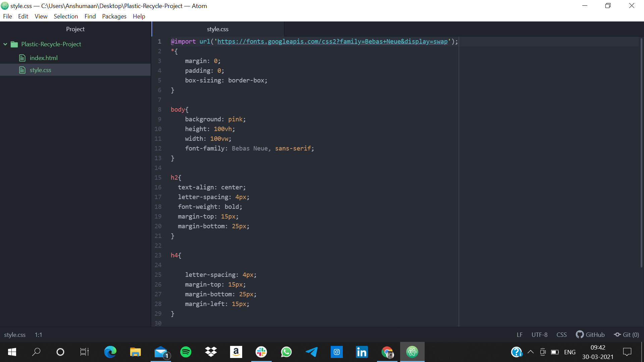Collapse the Plastic-Recycle-Project folder chevron
Viewport: 644px width, 362px height.
(5, 44)
